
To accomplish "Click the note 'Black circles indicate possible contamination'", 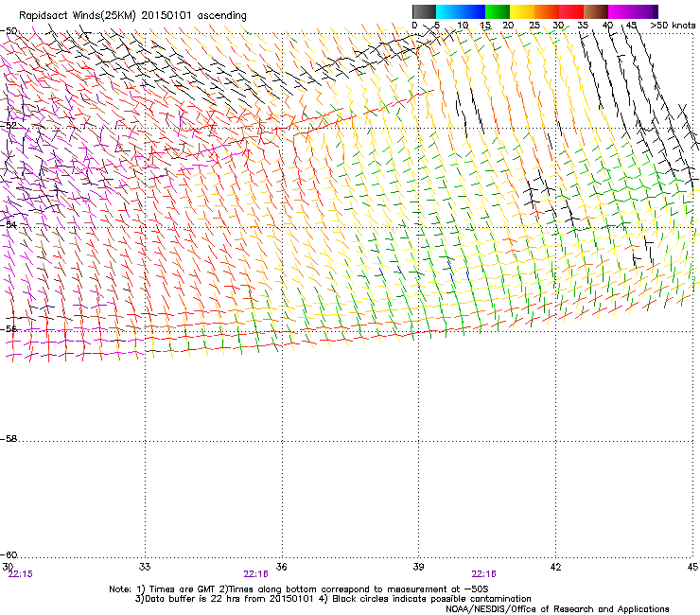I will (431, 599).
